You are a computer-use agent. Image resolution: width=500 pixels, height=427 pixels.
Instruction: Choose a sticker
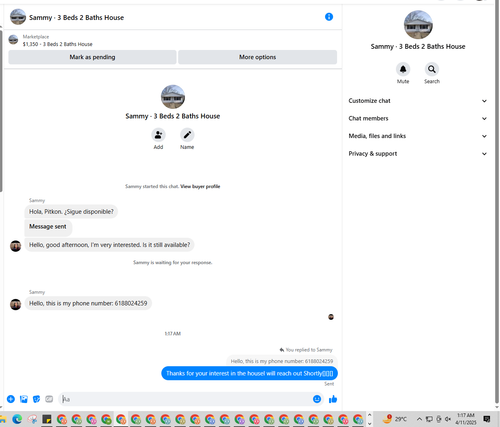36,399
